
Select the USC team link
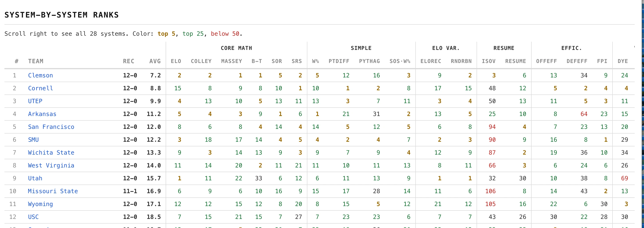point(33,217)
